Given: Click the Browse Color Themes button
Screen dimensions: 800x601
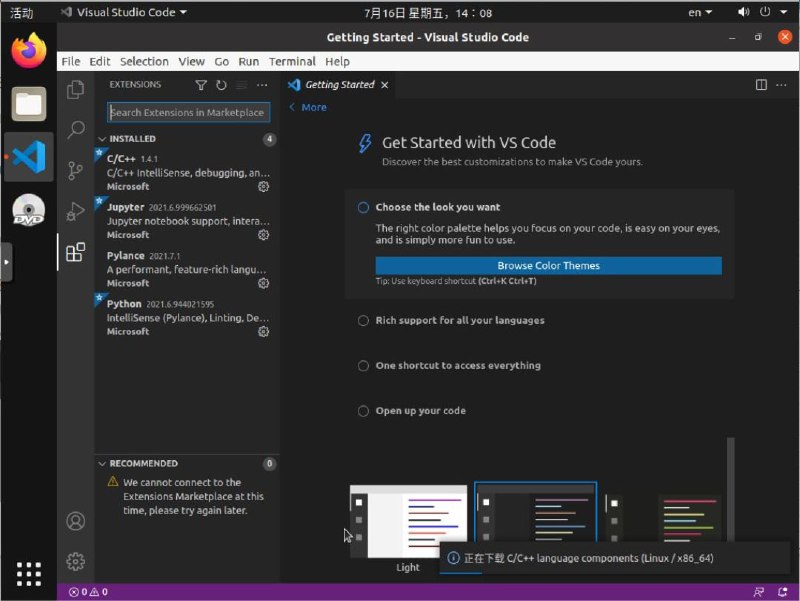Looking at the screenshot, I should (548, 266).
